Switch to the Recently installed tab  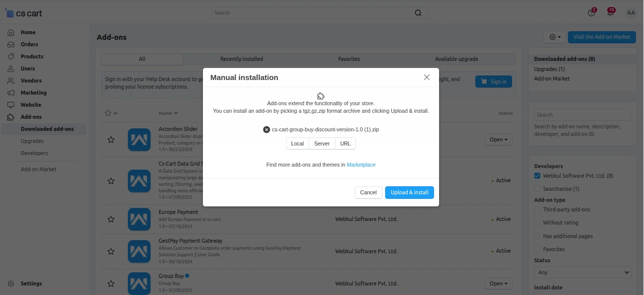pos(241,59)
